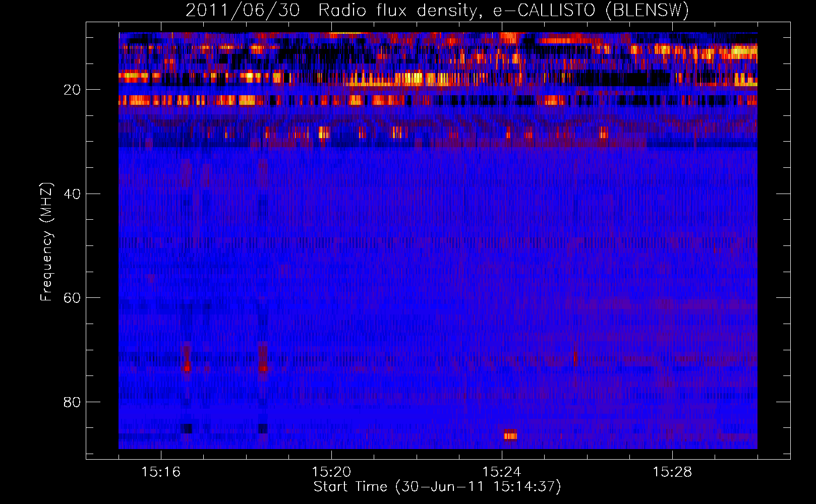Click the '20' frequency tick label

[72, 90]
